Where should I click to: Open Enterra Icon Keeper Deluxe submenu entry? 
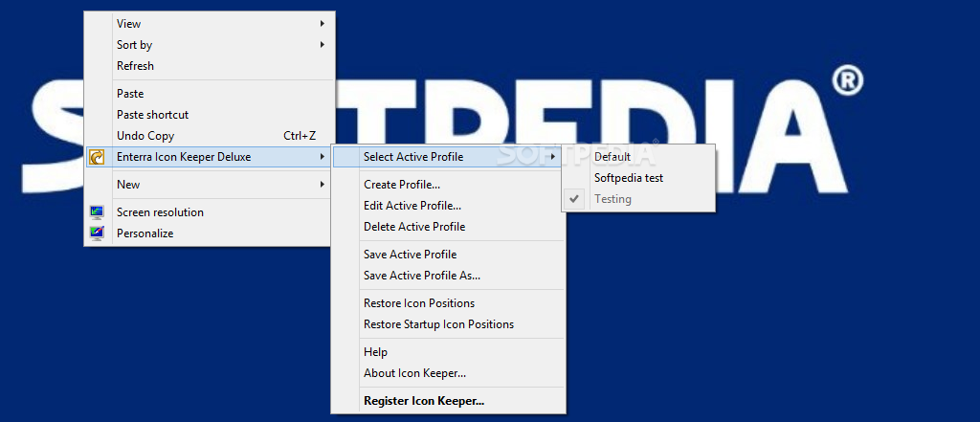coord(210,157)
